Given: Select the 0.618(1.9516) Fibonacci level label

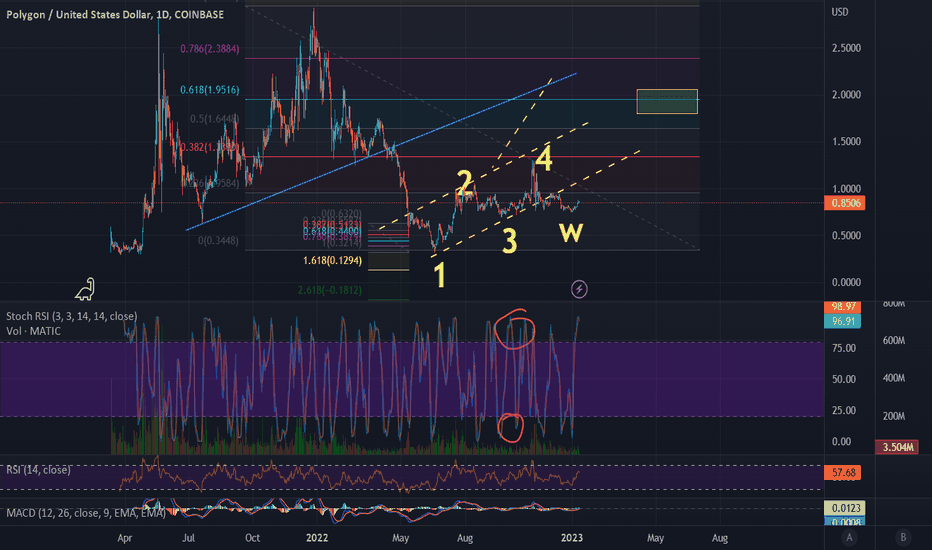Looking at the screenshot, I should click(x=210, y=90).
